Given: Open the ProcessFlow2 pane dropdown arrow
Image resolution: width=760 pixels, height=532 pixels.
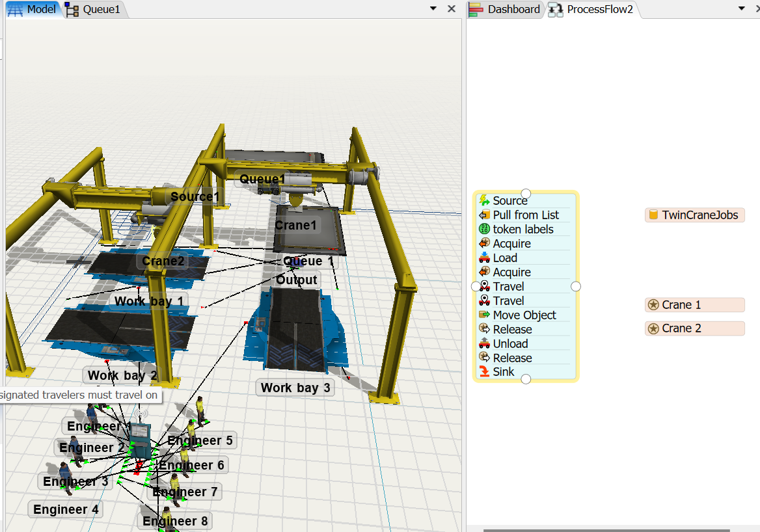Looking at the screenshot, I should (741, 9).
